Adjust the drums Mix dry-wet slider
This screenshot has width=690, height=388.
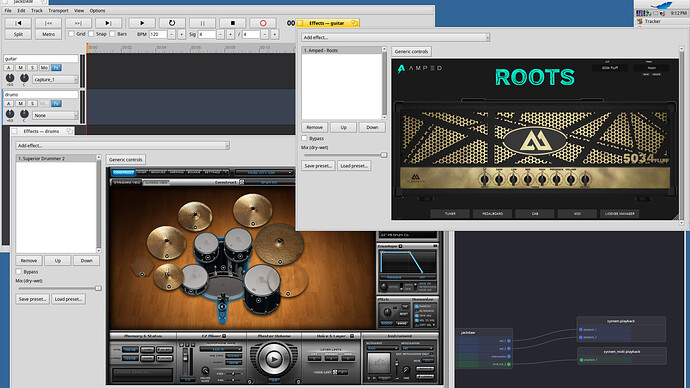click(x=59, y=289)
